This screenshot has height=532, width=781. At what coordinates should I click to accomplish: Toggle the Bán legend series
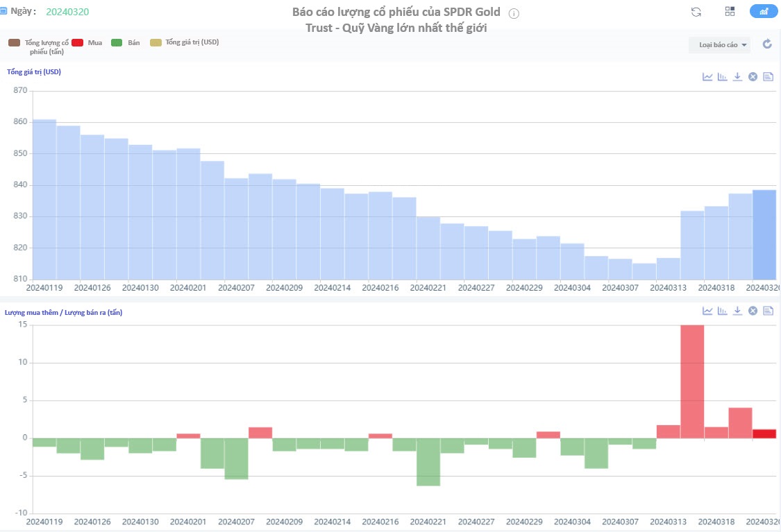[x=125, y=43]
